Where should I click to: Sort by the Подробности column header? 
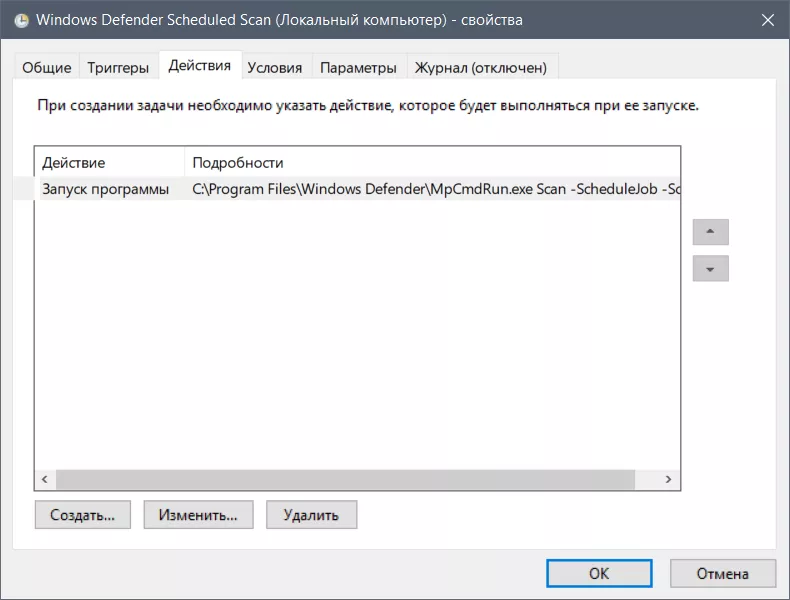(432, 163)
